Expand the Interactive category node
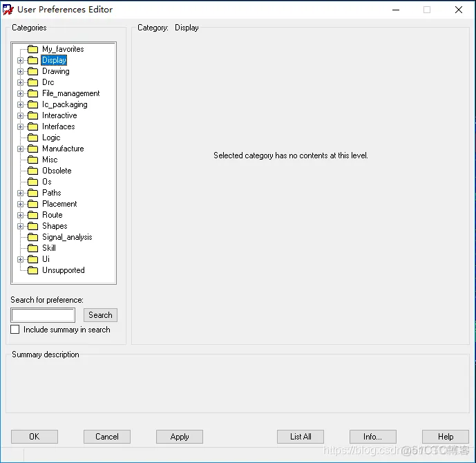This screenshot has height=463, width=476. click(x=20, y=115)
